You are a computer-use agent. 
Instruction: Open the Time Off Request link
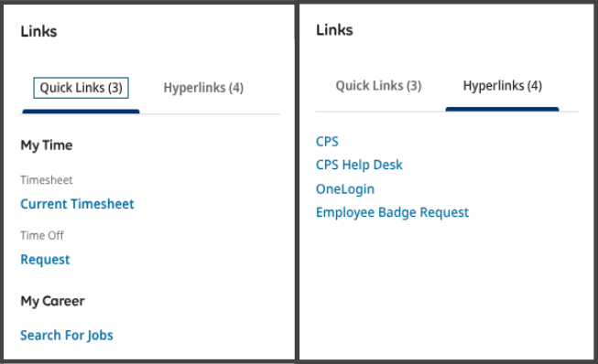coord(45,260)
